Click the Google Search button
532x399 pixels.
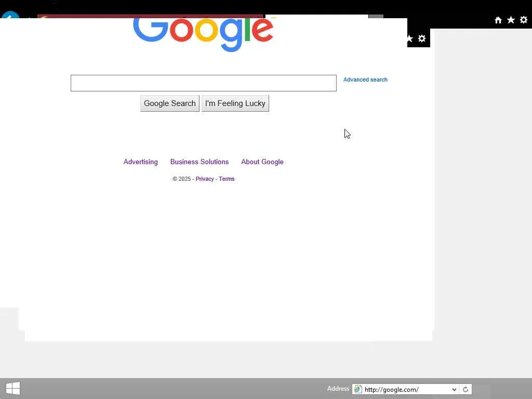click(170, 103)
